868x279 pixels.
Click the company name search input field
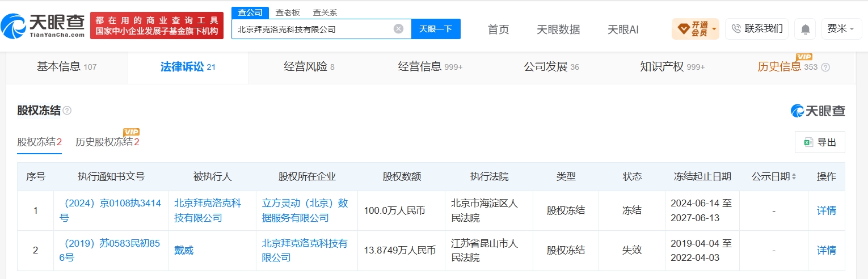(313, 29)
